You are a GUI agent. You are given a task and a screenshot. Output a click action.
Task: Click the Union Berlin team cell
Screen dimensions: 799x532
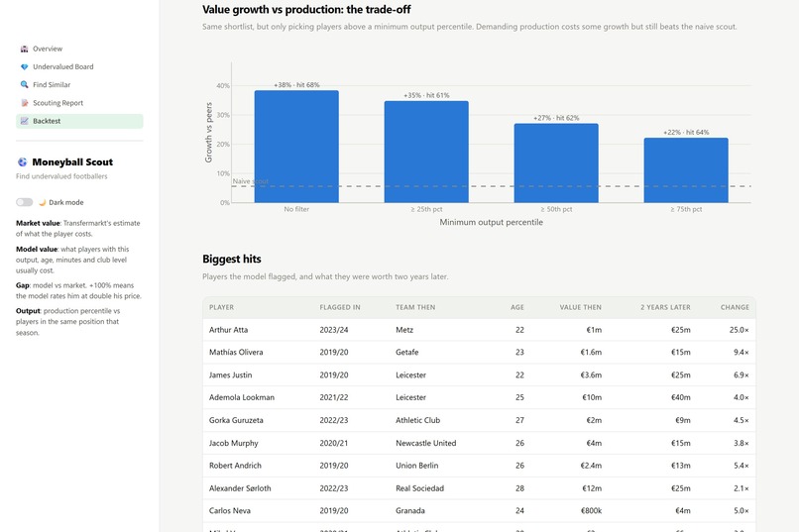coord(416,466)
